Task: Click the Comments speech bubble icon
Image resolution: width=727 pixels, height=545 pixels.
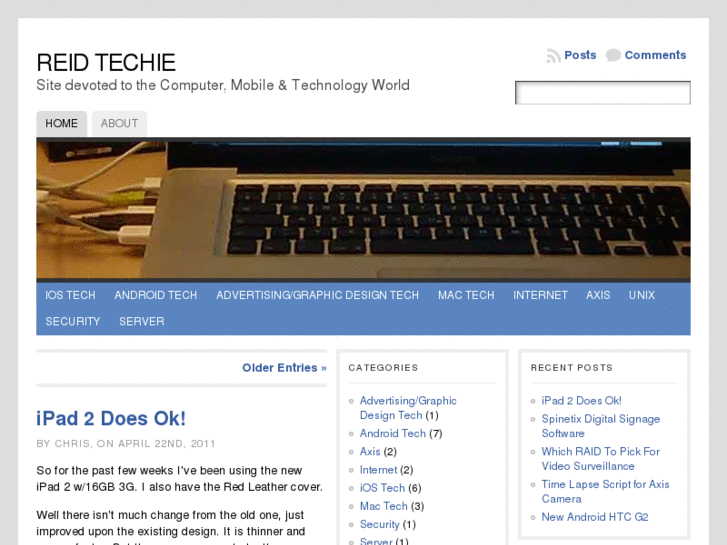Action: click(613, 56)
